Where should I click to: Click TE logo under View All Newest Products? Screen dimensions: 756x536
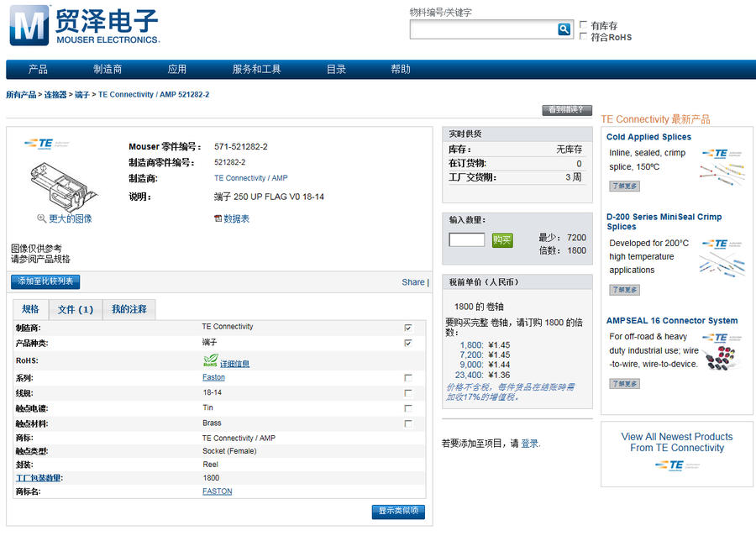677,465
